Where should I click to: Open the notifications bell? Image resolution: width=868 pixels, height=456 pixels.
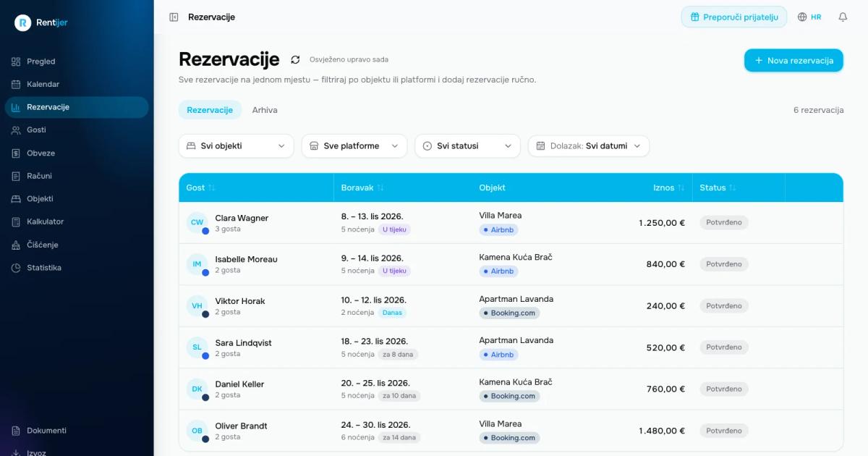click(x=843, y=17)
